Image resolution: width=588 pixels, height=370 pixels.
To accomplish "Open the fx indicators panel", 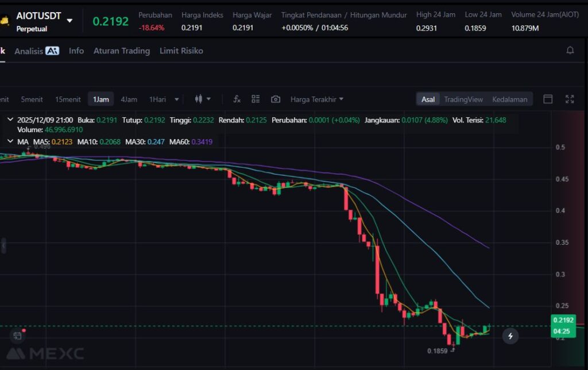I will click(237, 99).
